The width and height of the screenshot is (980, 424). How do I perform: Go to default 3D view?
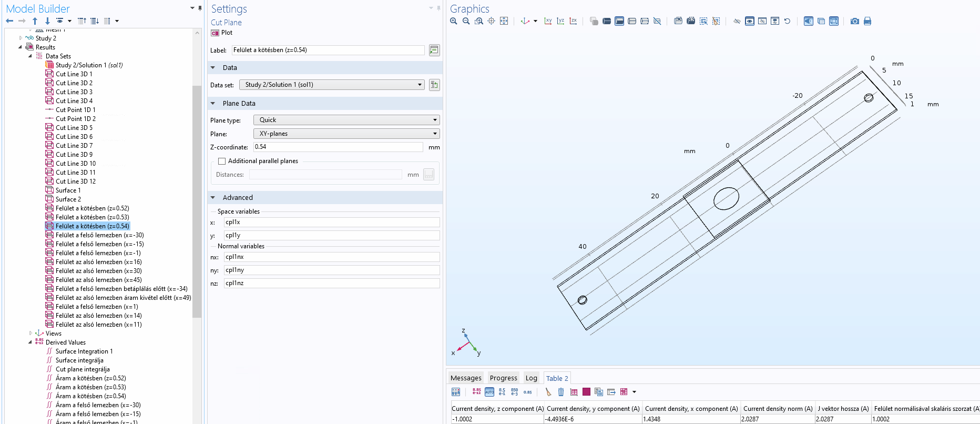[x=525, y=21]
